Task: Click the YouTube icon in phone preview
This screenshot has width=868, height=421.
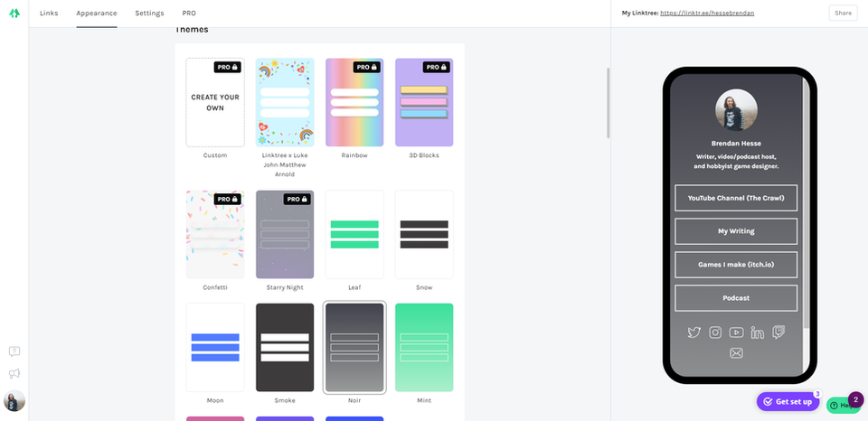Action: (x=736, y=332)
